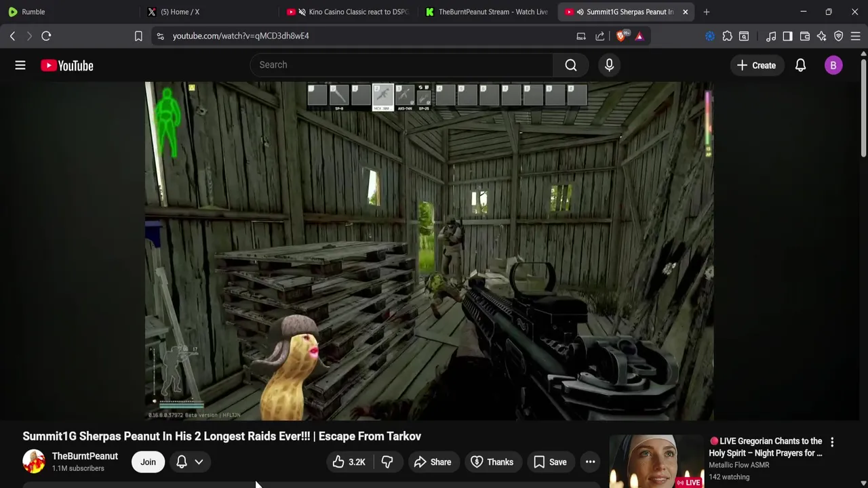Screen dimensions: 868x488
Task: Start voice search with the microphone
Action: click(x=609, y=65)
